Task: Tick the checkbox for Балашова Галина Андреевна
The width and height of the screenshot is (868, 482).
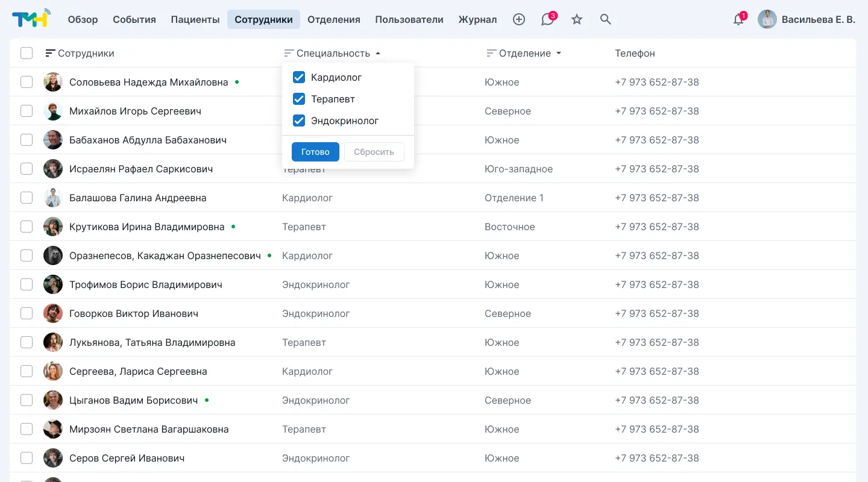Action: point(27,198)
